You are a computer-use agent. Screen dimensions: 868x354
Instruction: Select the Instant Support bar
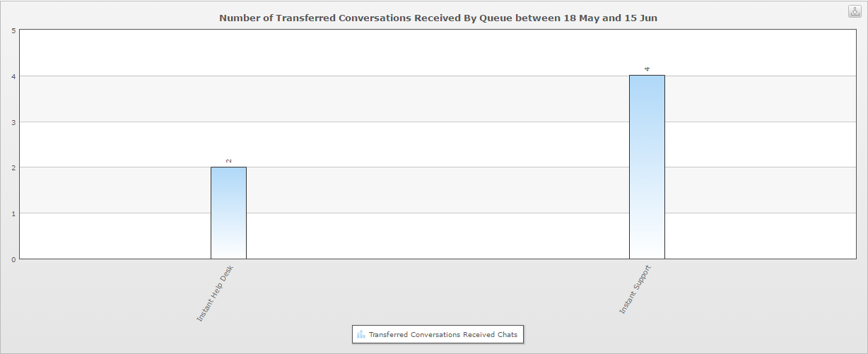647,167
